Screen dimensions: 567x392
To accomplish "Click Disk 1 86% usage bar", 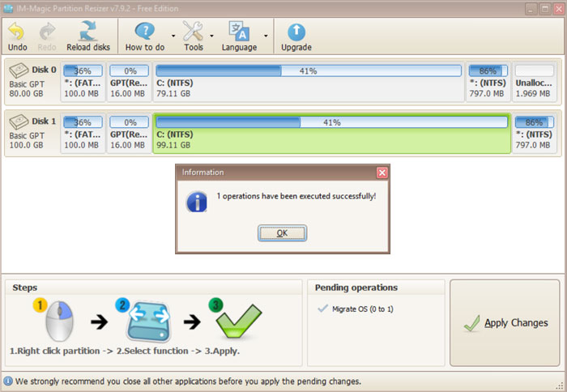I will (534, 122).
